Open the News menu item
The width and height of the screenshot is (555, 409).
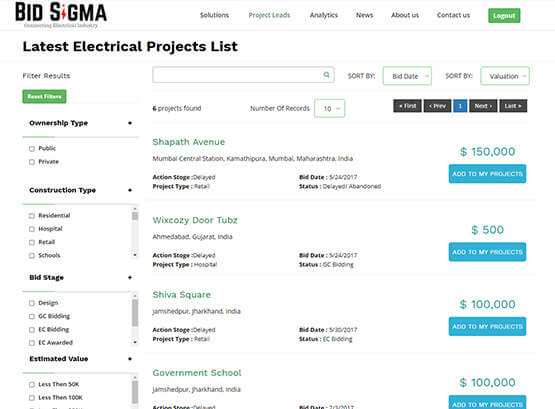pyautogui.click(x=364, y=15)
